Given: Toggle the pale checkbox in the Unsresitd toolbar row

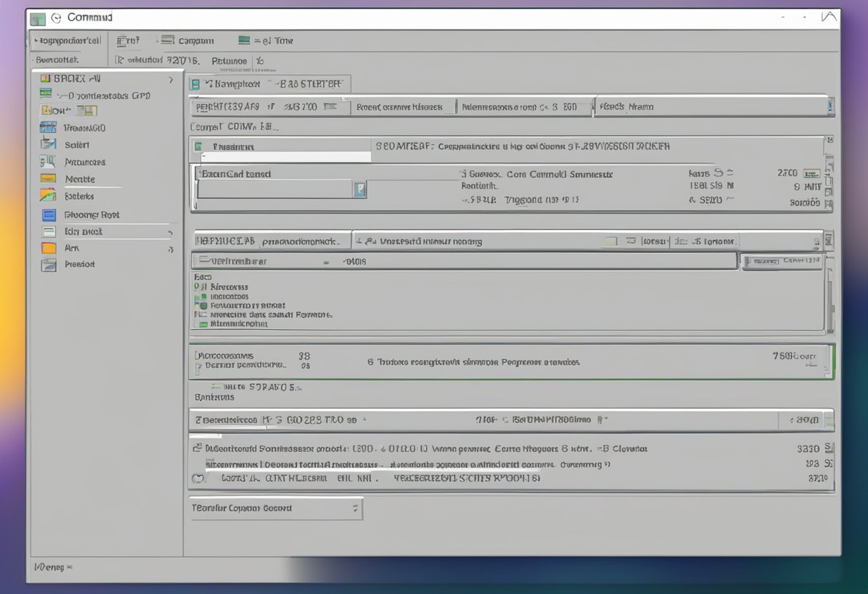Looking at the screenshot, I should 610,241.
